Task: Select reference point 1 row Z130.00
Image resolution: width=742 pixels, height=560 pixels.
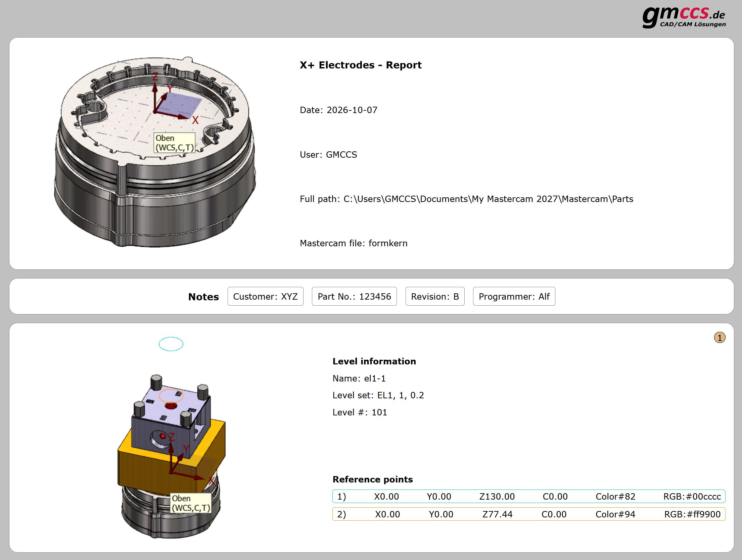Action: (529, 497)
